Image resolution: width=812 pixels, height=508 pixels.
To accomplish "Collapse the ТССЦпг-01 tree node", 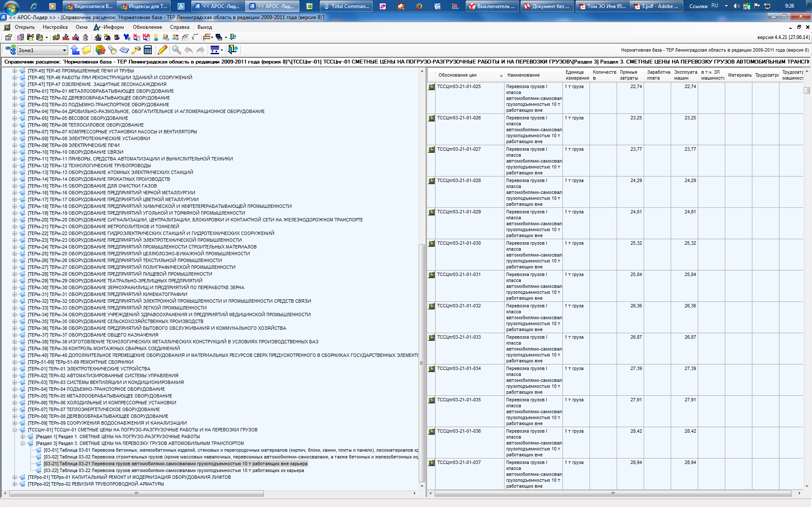I will (15, 430).
